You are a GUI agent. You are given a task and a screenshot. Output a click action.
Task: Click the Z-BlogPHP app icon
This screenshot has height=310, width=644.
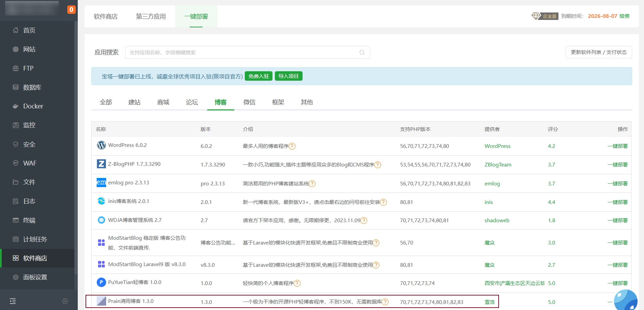coord(101,164)
